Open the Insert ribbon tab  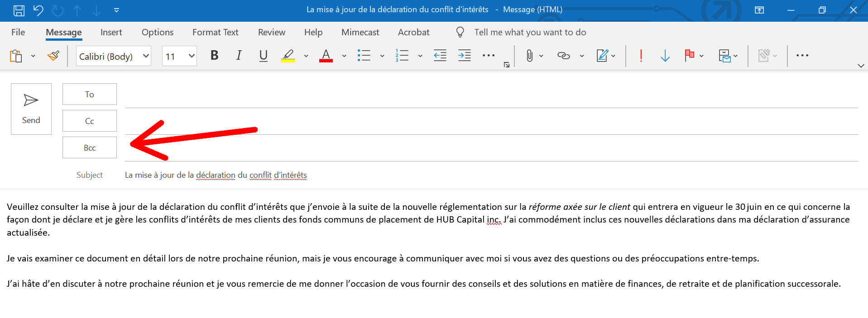(111, 32)
